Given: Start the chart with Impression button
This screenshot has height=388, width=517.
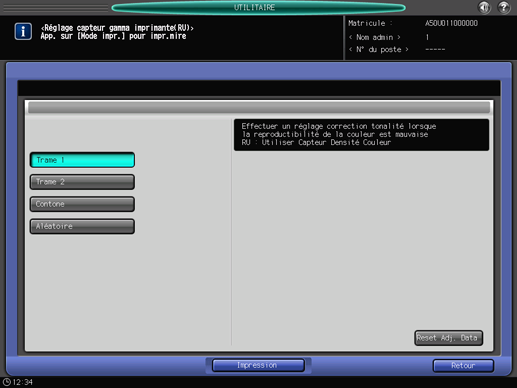Looking at the screenshot, I should (x=258, y=365).
